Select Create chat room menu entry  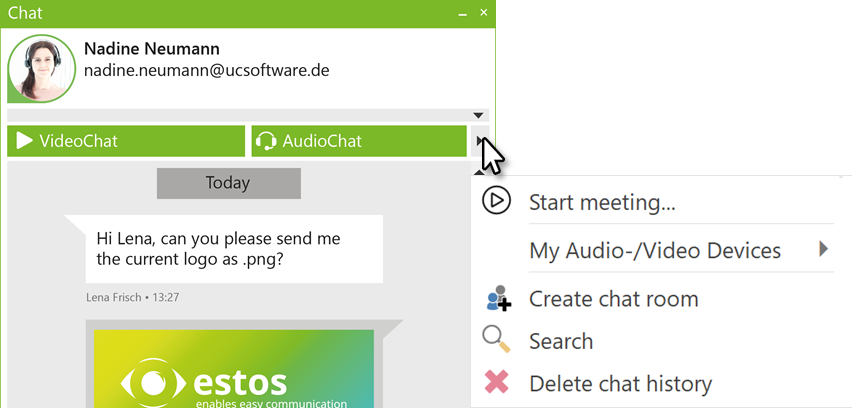click(613, 299)
